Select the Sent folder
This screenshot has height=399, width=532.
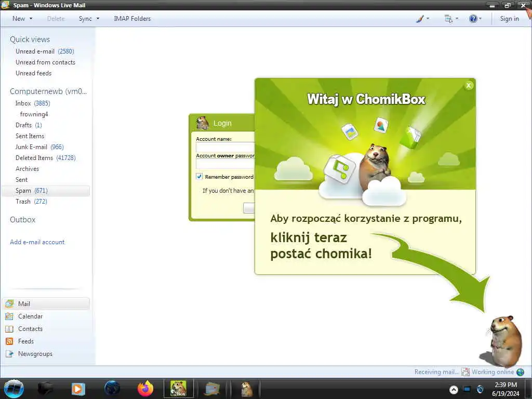click(x=21, y=179)
